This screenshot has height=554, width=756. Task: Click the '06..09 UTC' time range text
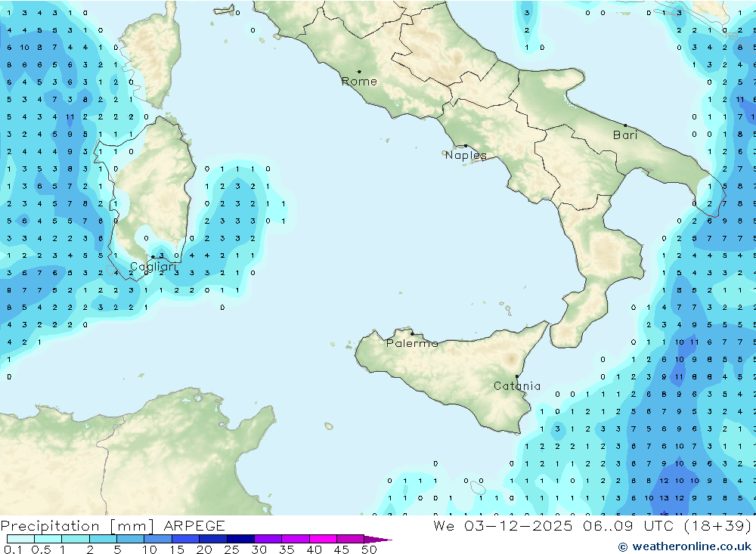(x=627, y=526)
